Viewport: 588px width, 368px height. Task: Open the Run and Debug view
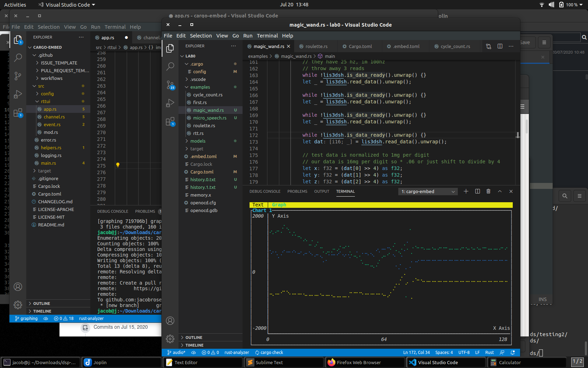pos(170,103)
